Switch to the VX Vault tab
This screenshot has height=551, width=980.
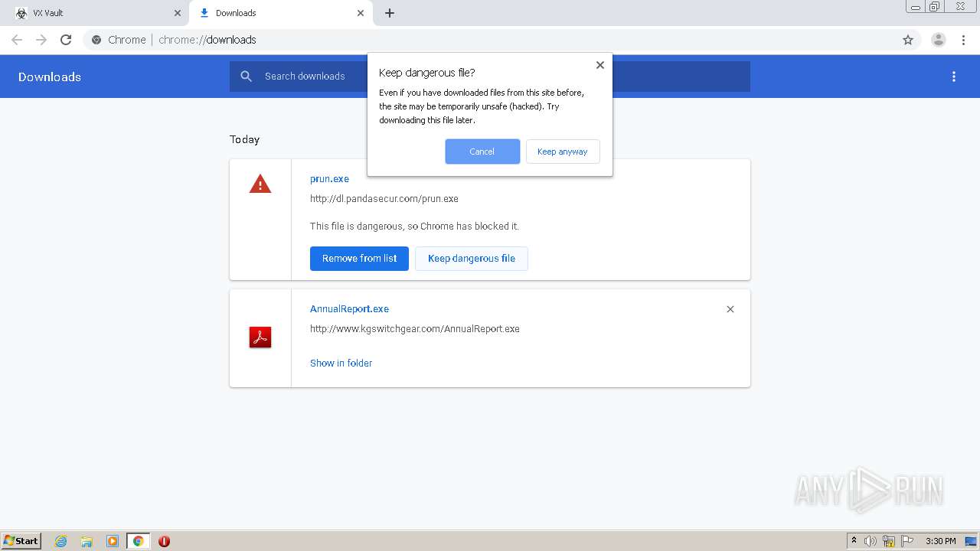tap(95, 13)
